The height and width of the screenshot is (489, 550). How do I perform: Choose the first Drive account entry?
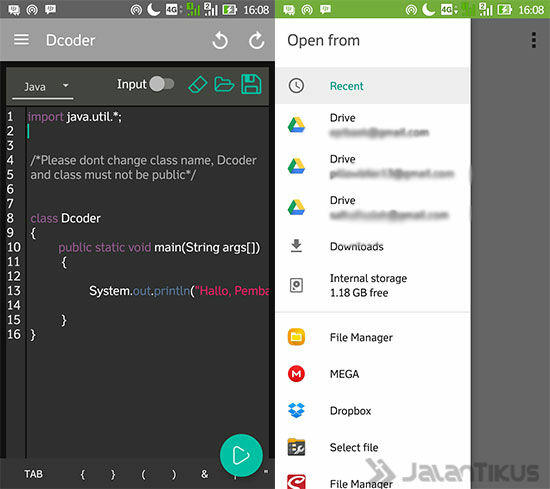373,125
